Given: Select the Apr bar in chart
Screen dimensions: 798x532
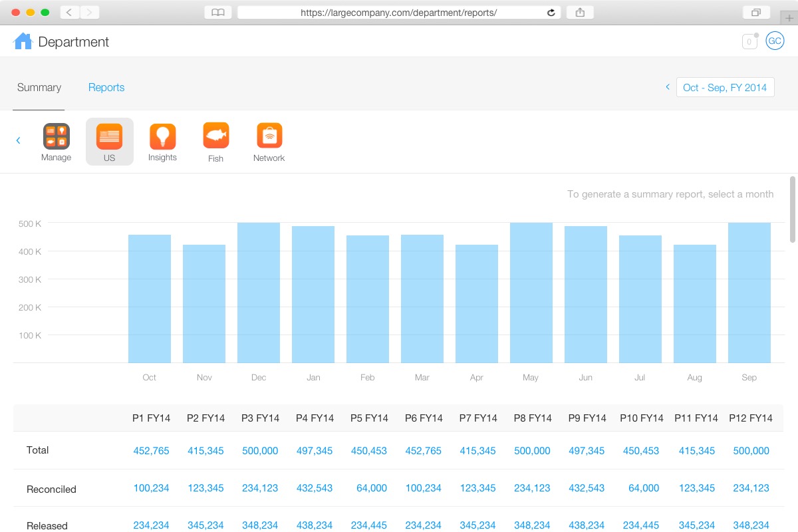Looking at the screenshot, I should [x=477, y=304].
